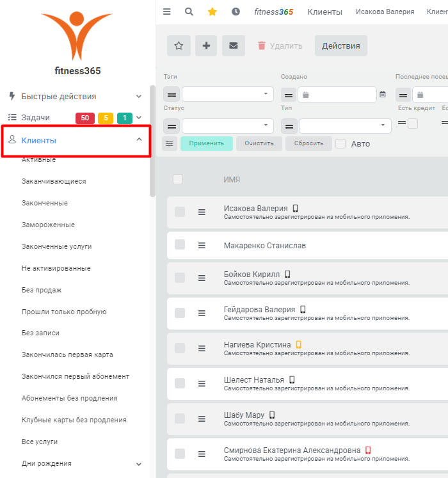Open the hamburger menu icon in top bar
Image resolution: width=448 pixels, height=478 pixels.
click(166, 12)
